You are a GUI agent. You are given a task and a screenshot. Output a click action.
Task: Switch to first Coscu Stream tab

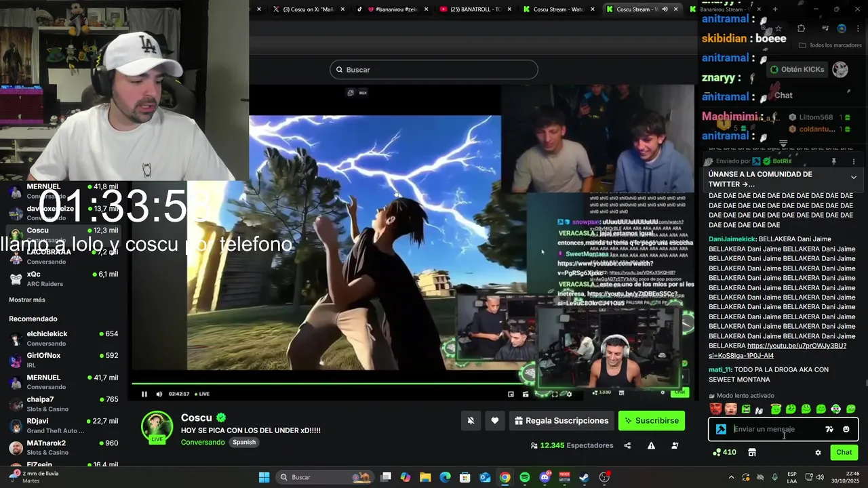pyautogui.click(x=559, y=9)
